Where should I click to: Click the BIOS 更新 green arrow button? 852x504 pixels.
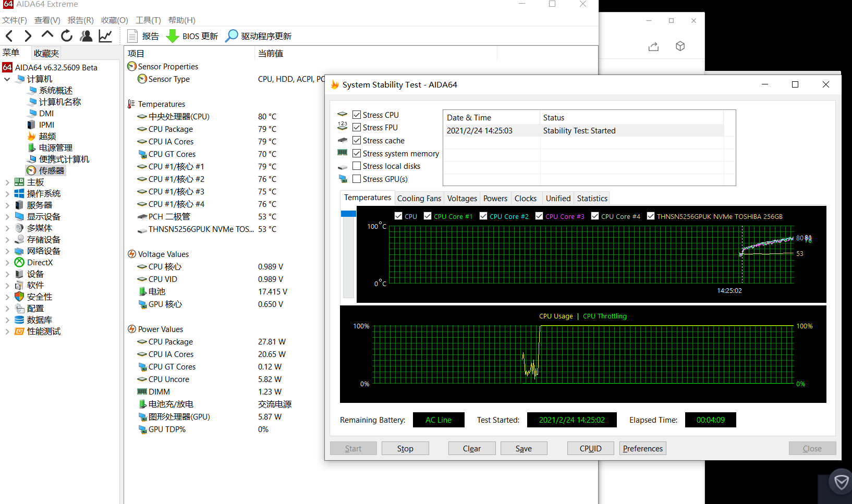192,36
